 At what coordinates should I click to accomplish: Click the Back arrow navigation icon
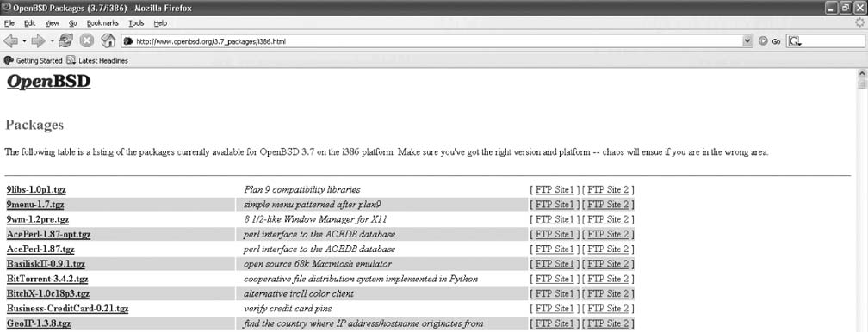(x=11, y=41)
